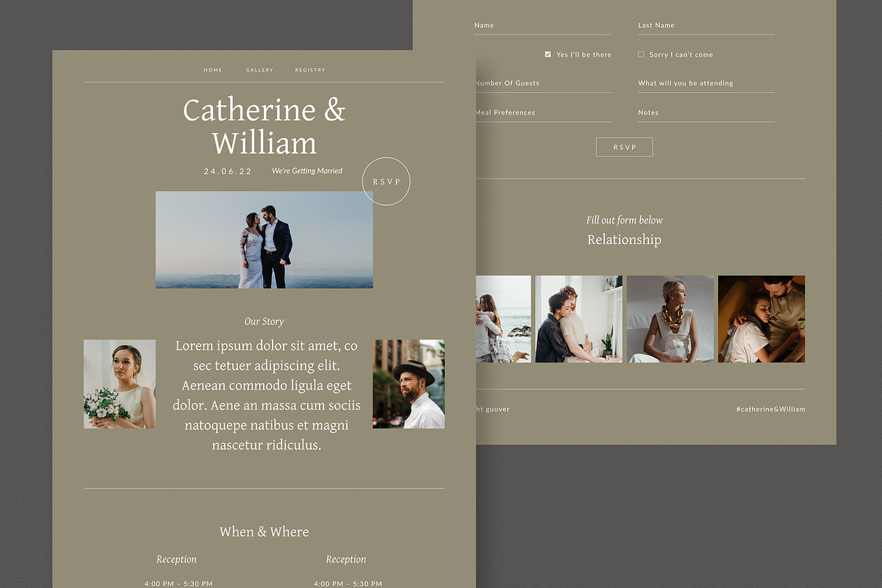
Task: Open the couple's main hero photo
Action: [x=264, y=239]
